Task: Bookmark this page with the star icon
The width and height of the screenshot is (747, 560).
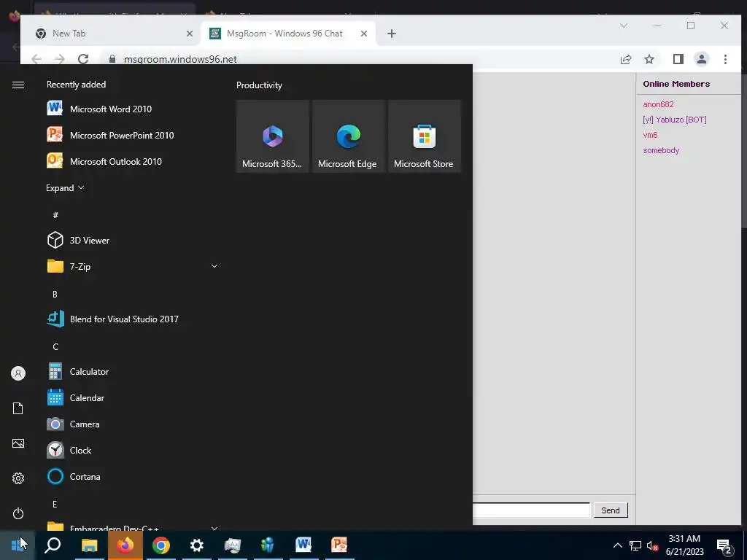Action: coord(649,59)
